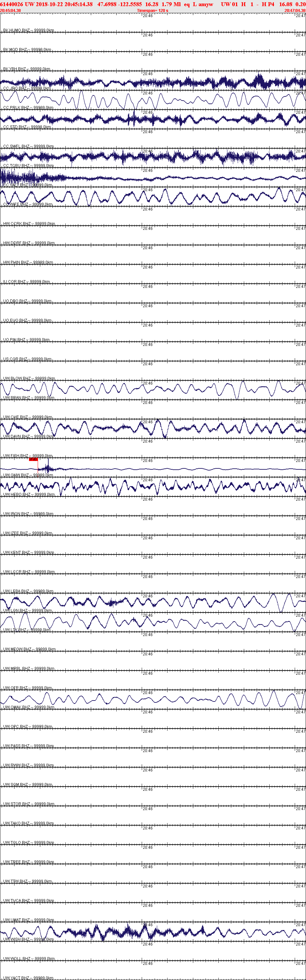Screen dimensions: 306x980
Task: Select the UW YACT BHZ channel label
Action: (29, 977)
